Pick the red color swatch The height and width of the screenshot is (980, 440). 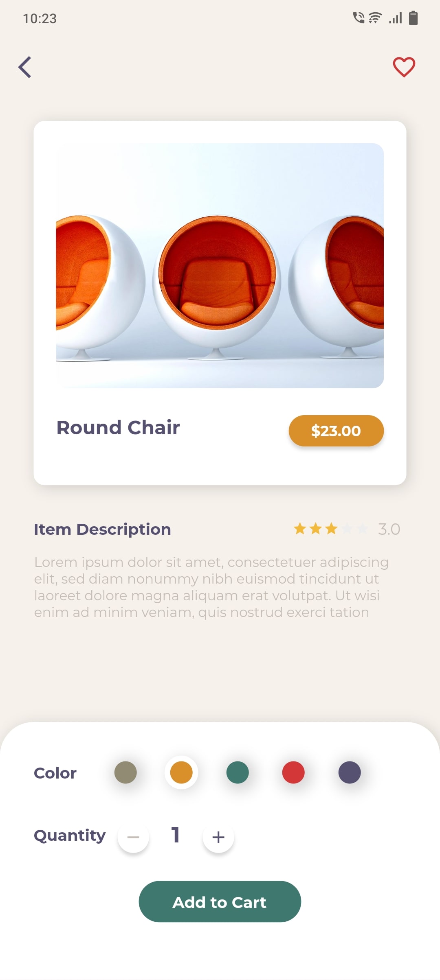(293, 772)
